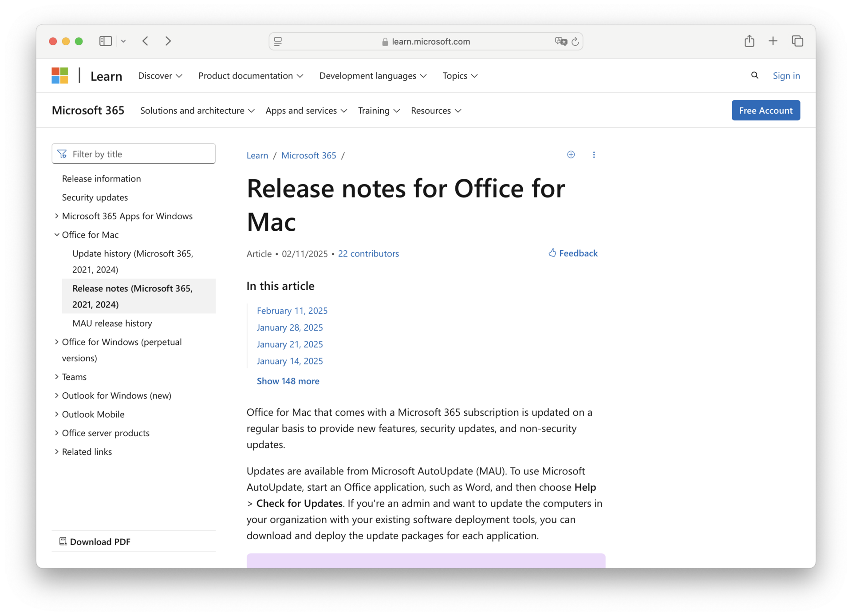Open Apps and services menu
The height and width of the screenshot is (616, 852).
click(x=306, y=111)
